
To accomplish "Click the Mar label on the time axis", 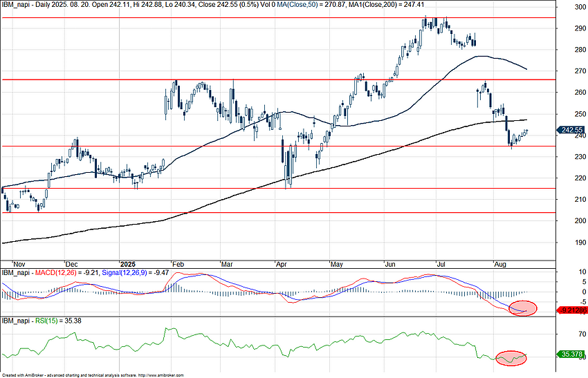I will (x=228, y=265).
